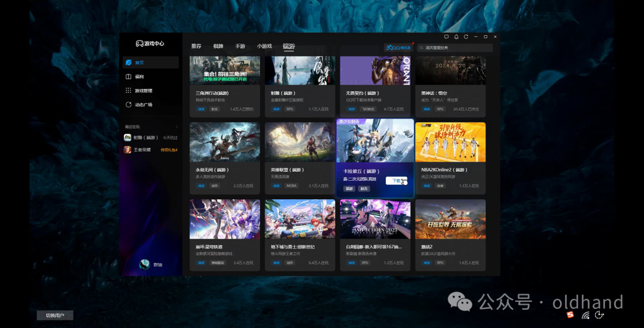The width and height of the screenshot is (644, 328).
Task: Switch to the 手游 tab
Action: pyautogui.click(x=240, y=46)
